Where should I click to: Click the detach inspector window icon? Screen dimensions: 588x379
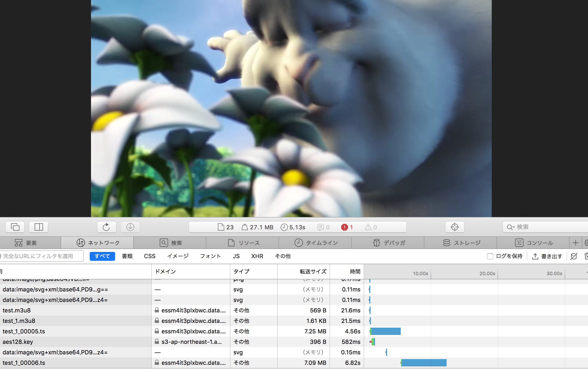pyautogui.click(x=15, y=227)
